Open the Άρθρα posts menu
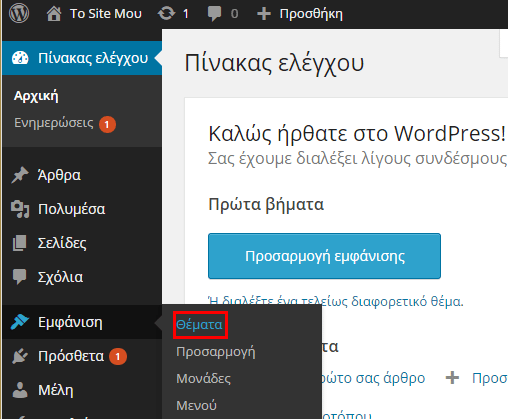Image resolution: width=508 pixels, height=419 pixels. (x=59, y=175)
